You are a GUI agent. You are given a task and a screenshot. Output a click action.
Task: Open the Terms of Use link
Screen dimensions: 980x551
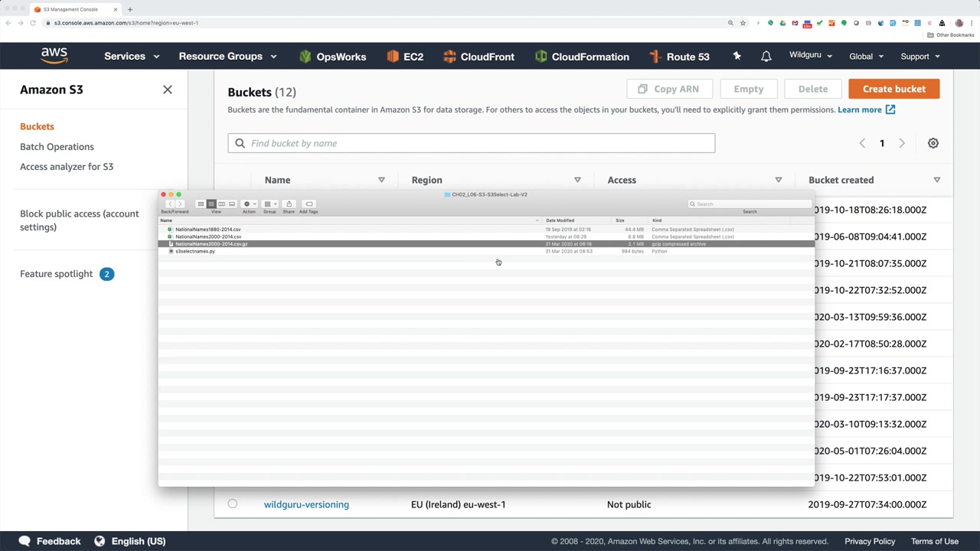tap(935, 541)
